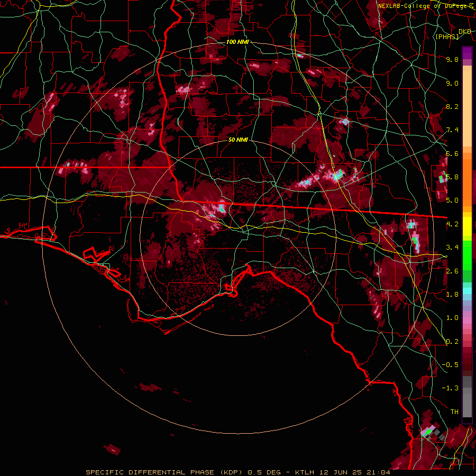Image resolution: width=476 pixels, height=476 pixels.
Task: Click the cyan segment of the color bar
Action: point(467,291)
